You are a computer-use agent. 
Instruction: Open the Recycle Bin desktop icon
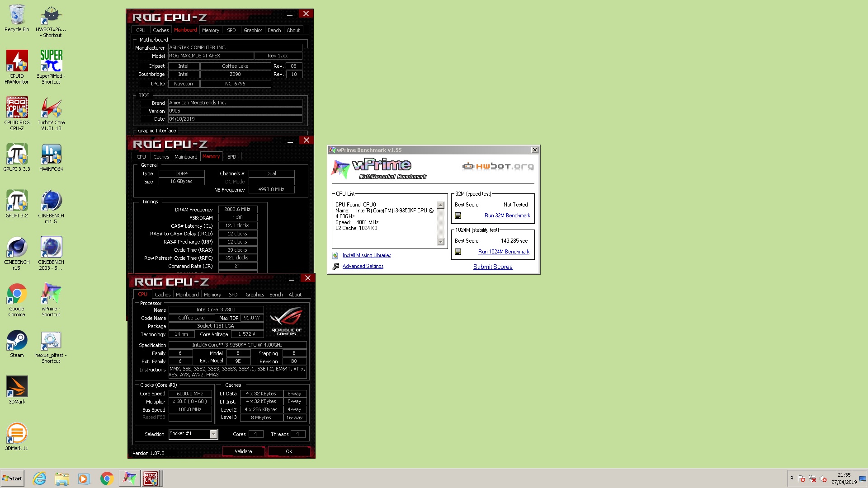tap(17, 18)
